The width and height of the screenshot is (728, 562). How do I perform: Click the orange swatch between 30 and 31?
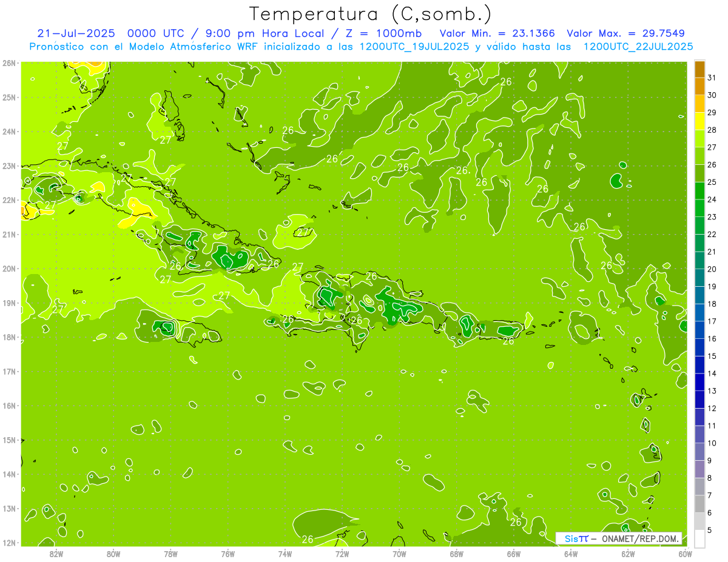tap(699, 86)
